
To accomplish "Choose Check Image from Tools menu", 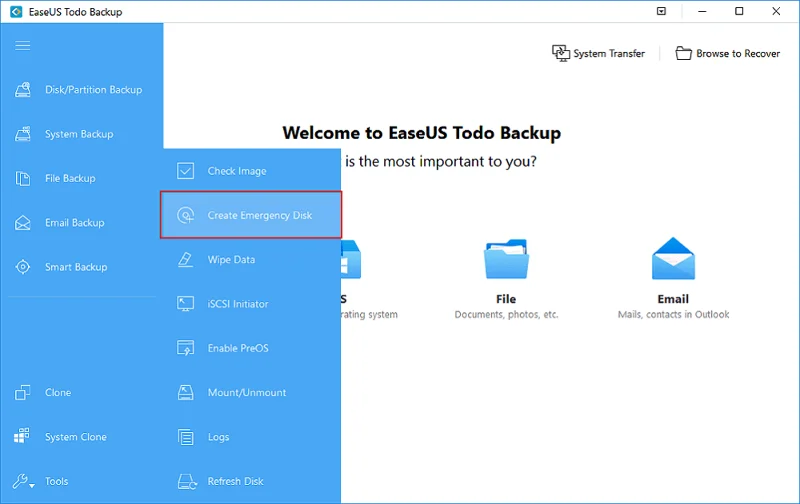I will [x=236, y=171].
